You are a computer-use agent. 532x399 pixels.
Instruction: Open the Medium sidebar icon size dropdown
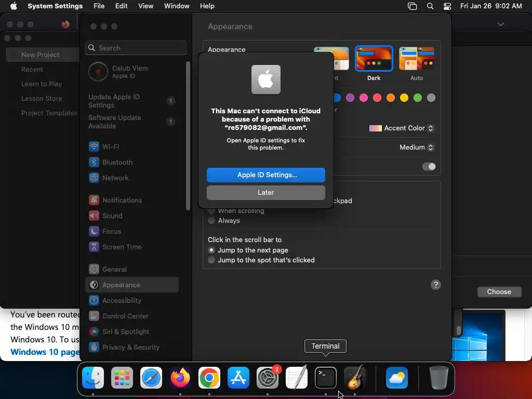click(417, 147)
